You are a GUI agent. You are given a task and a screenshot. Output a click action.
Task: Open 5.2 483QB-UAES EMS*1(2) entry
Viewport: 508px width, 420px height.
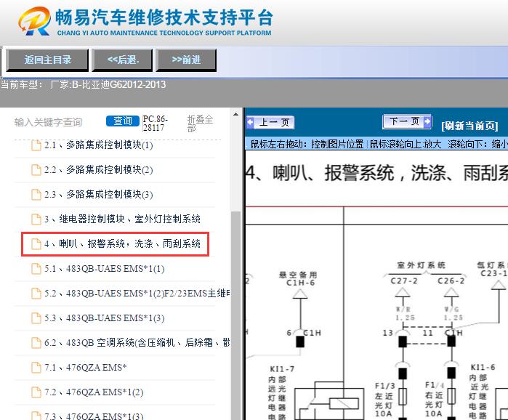click(137, 294)
